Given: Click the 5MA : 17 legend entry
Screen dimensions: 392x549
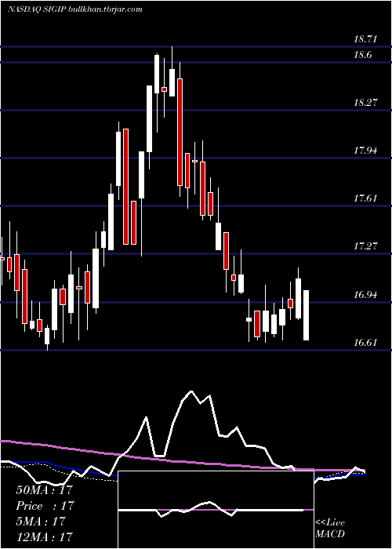Looking at the screenshot, I should 41,522.
